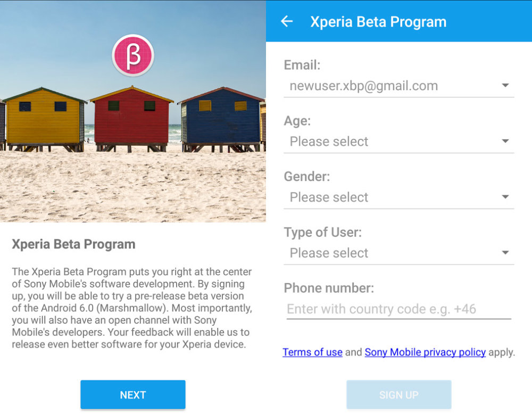Screen dimensions: 532x420
Task: Open the Gender dropdown arrow
Action: 505,196
